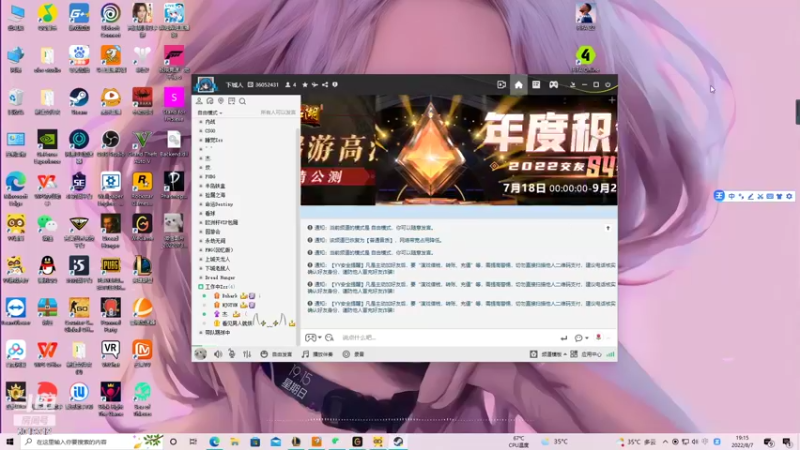Screen dimensions: 800x450
Task: Toggle the recording button in bottom bar
Action: (353, 354)
